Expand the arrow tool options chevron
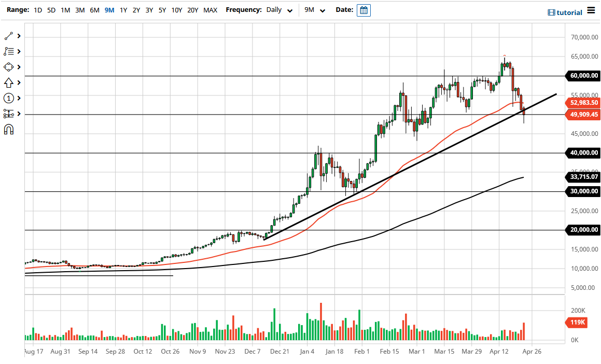Viewport: 601px width, 364px height. coord(19,82)
